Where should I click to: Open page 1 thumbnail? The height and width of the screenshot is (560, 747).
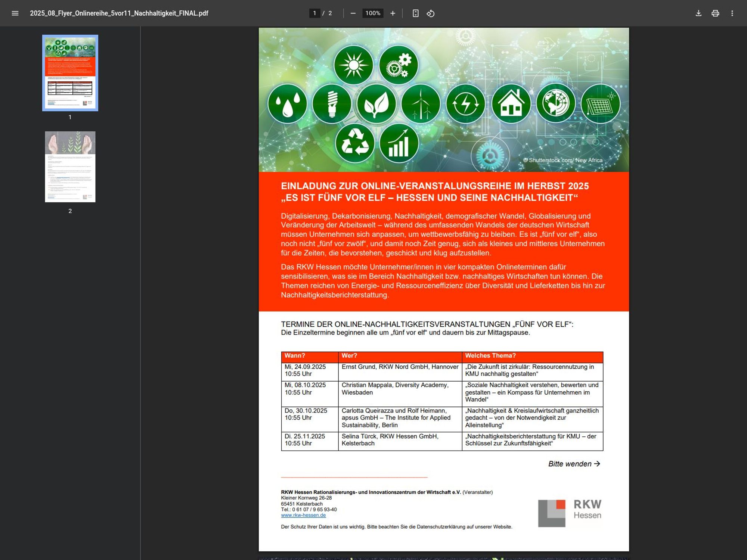point(70,73)
